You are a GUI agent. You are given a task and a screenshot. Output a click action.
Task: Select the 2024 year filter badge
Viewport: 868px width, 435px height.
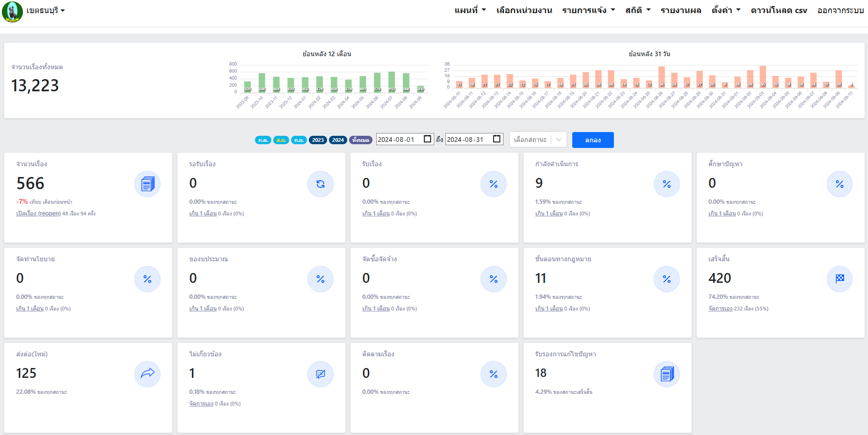338,140
